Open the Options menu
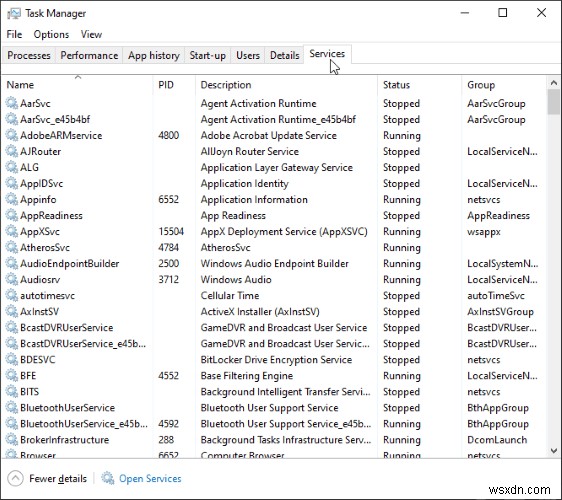The image size is (562, 500). 51,34
